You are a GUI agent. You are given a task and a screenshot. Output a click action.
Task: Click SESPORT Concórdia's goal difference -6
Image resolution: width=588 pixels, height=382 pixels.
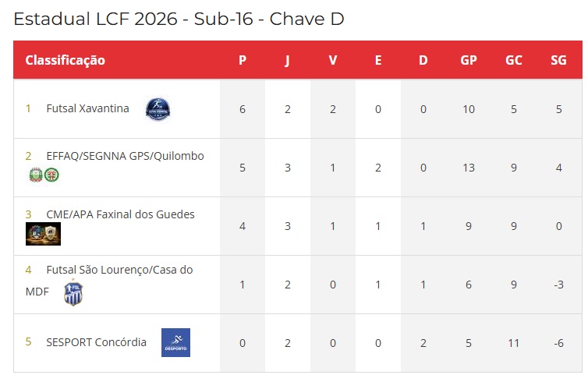(x=558, y=343)
